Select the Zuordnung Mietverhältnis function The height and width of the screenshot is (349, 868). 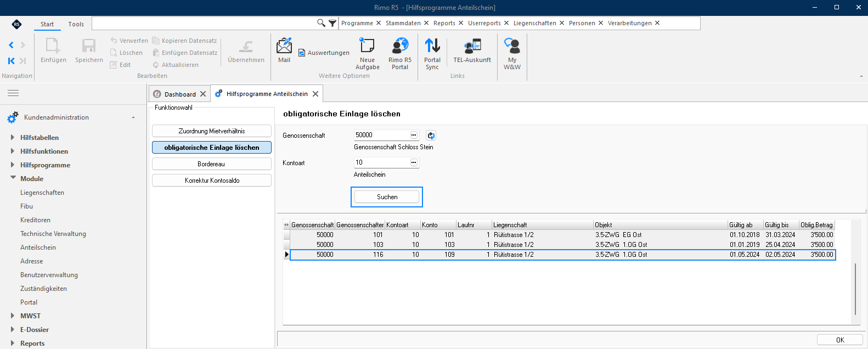coord(212,131)
